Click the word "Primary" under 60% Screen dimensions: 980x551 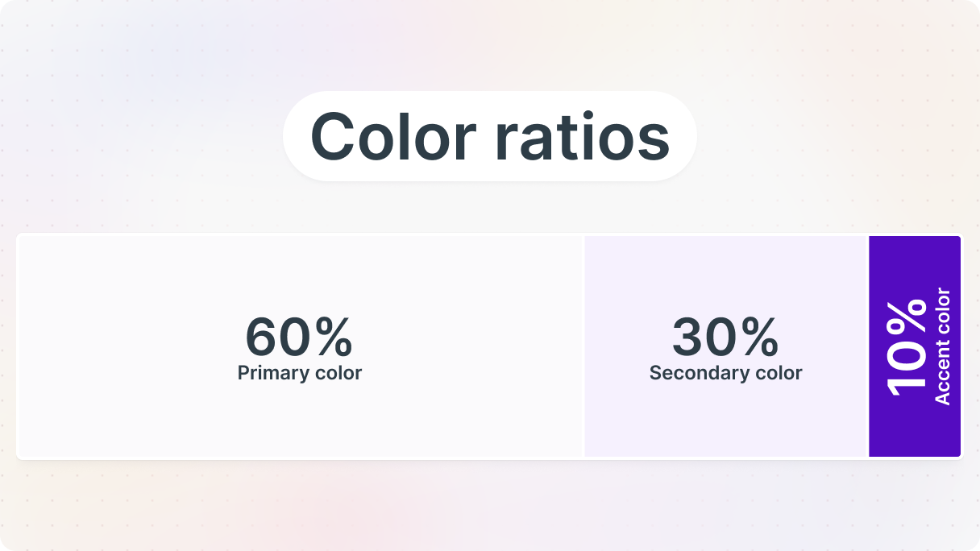point(272,373)
